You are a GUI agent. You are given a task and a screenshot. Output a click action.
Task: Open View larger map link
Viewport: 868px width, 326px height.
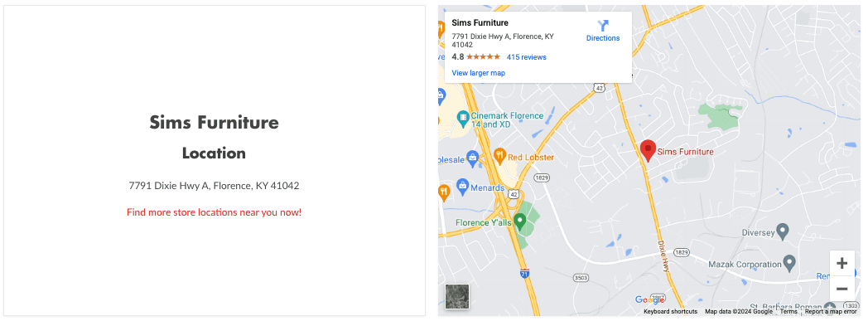478,73
